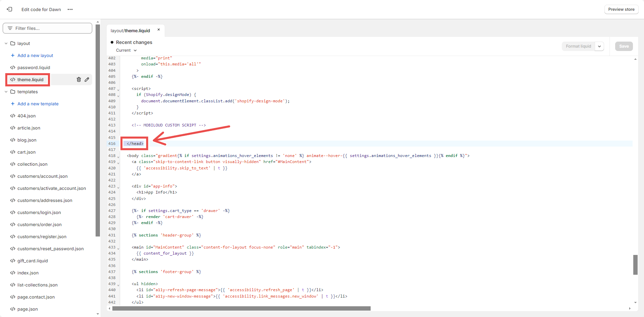Screen dimensions: 644x317
Task: Open customers/activate_account.json file
Action: point(52,188)
